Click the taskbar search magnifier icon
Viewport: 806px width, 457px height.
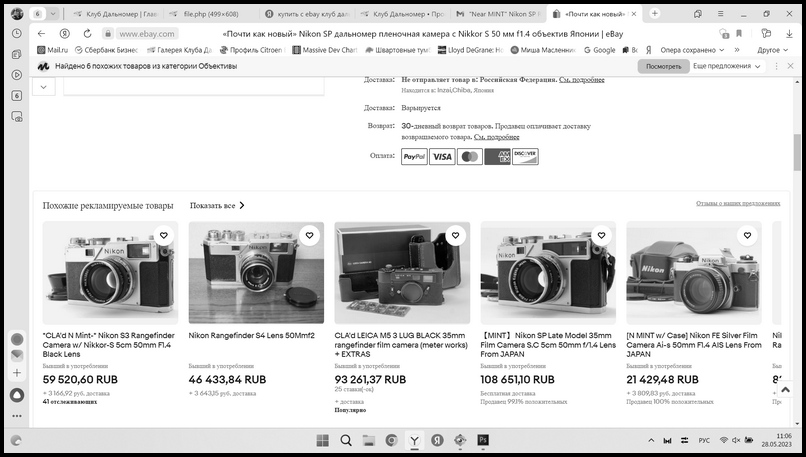pyautogui.click(x=346, y=440)
